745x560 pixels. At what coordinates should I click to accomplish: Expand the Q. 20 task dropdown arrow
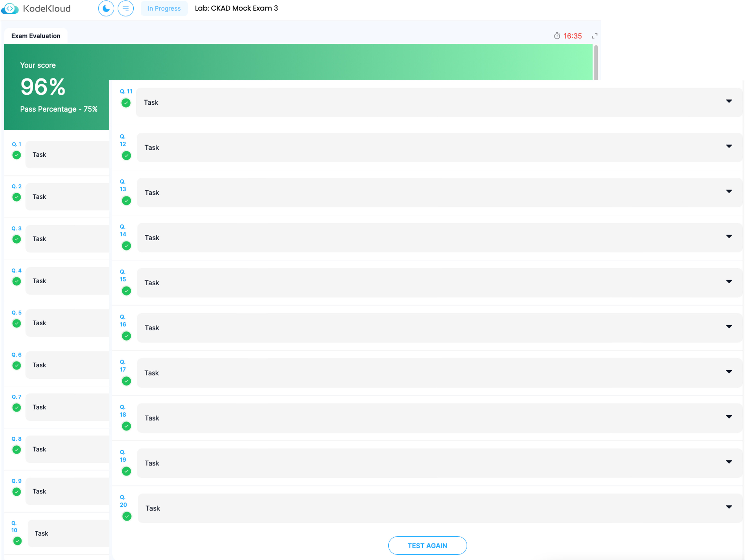pos(729,507)
